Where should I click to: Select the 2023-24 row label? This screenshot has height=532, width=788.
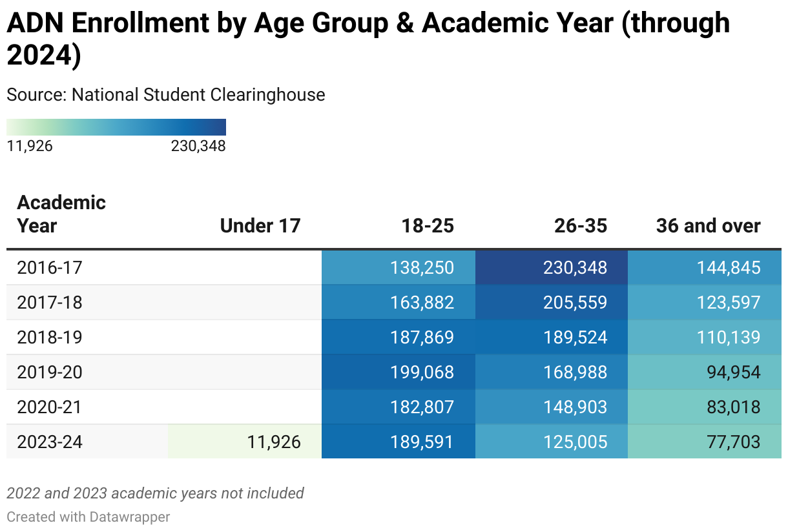coord(50,442)
